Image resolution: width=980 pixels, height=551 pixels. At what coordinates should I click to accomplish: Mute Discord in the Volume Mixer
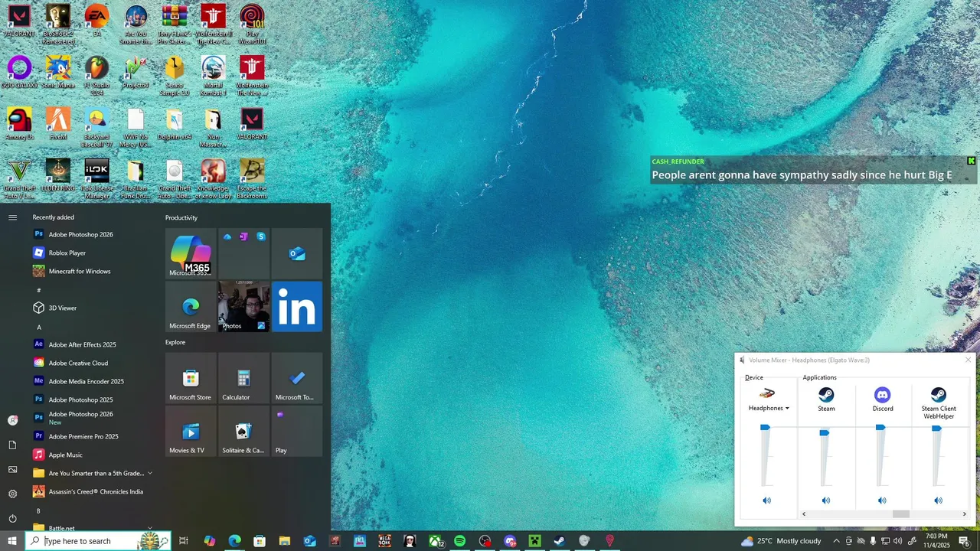882,500
